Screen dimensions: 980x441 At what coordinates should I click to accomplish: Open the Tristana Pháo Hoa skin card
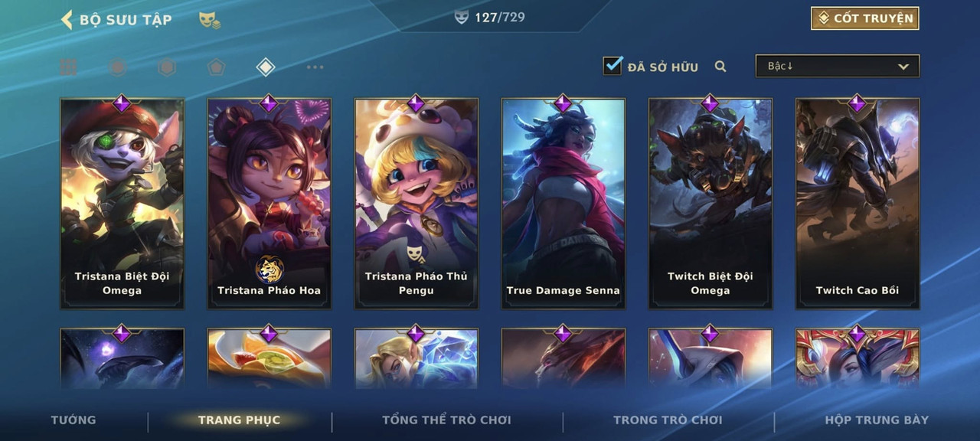(269, 204)
